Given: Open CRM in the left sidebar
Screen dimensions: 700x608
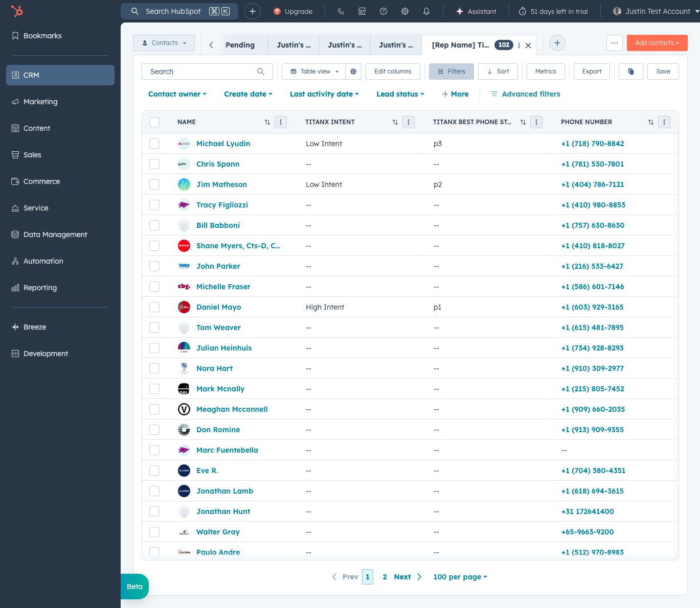Looking at the screenshot, I should point(60,75).
